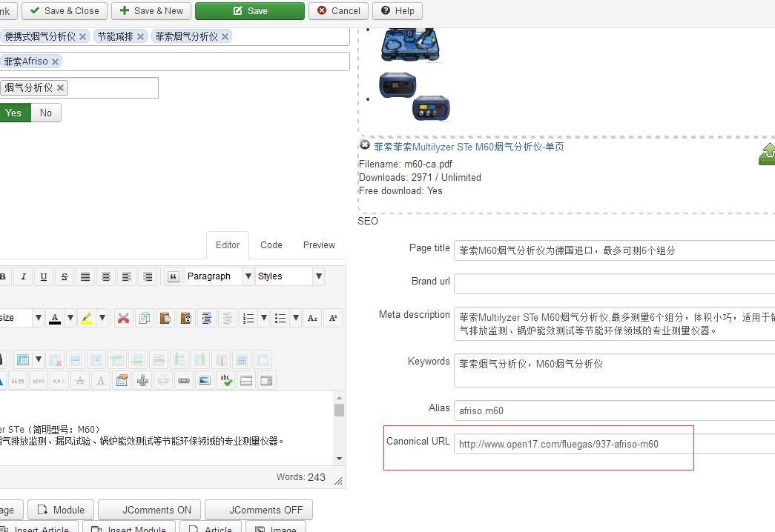Left-align text in editor toolbar
Viewport: 775px width, 532px height.
click(127, 276)
